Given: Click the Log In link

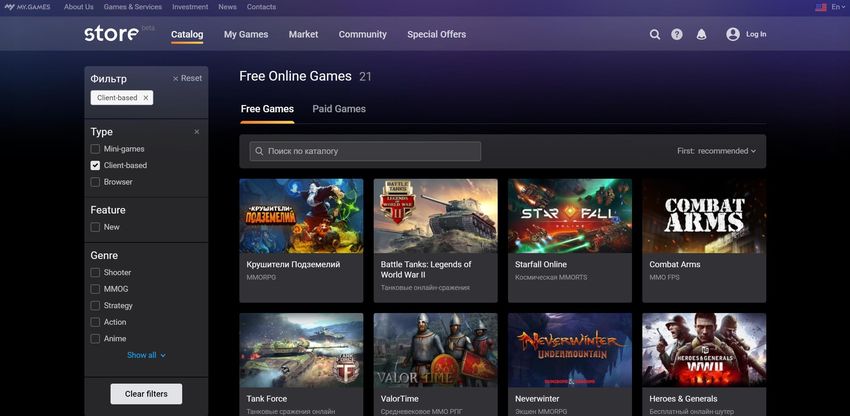Looking at the screenshot, I should click(x=756, y=34).
